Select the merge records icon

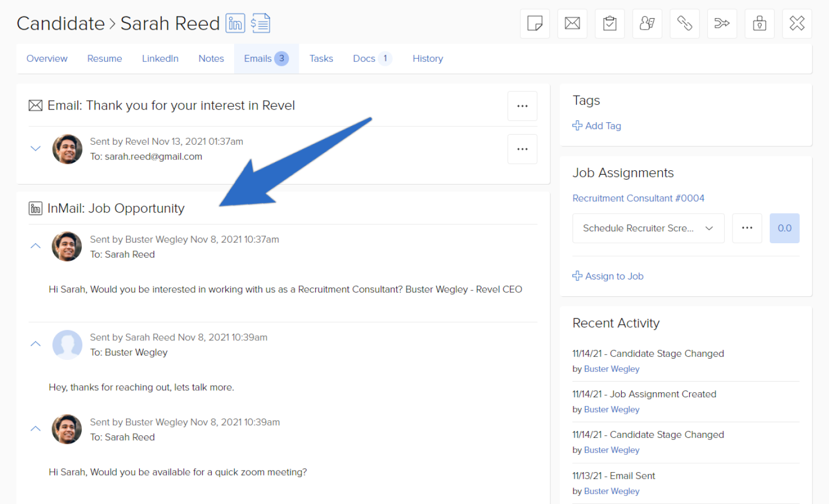pyautogui.click(x=722, y=24)
